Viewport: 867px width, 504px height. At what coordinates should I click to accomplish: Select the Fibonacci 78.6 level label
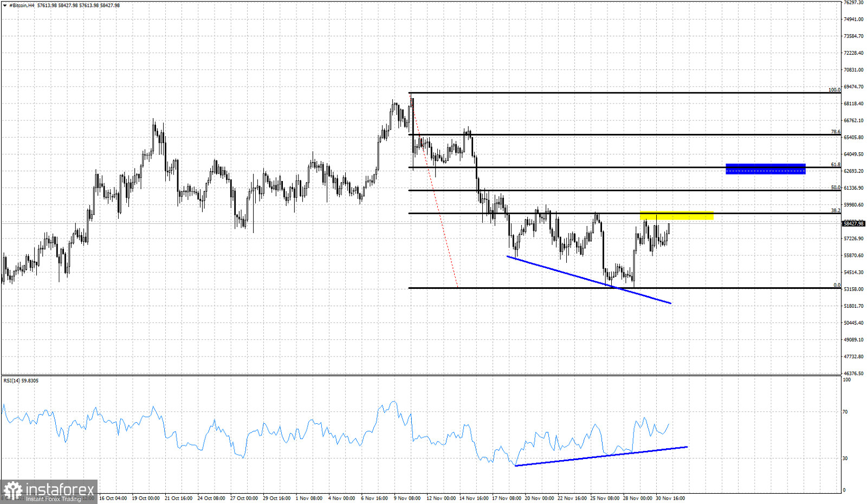pyautogui.click(x=836, y=132)
